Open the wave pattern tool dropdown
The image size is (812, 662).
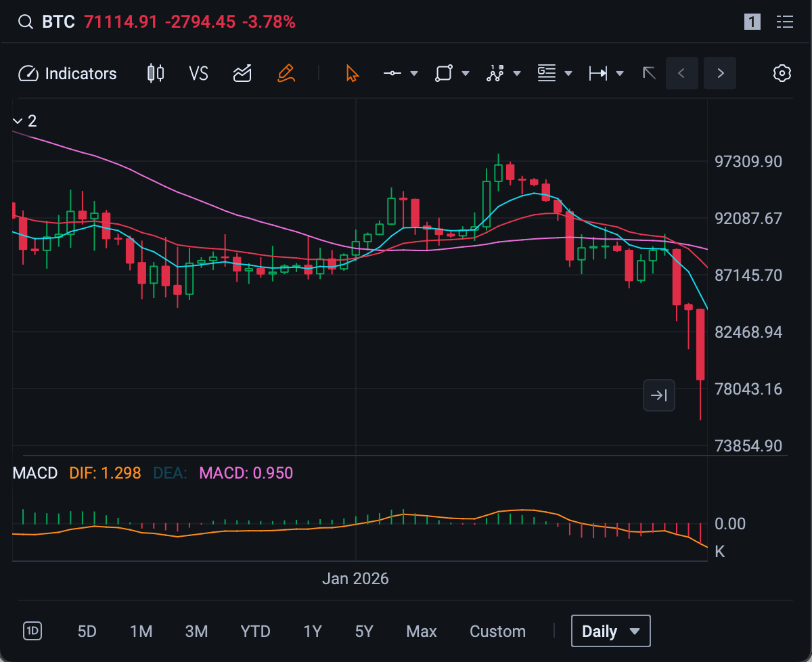(x=517, y=74)
